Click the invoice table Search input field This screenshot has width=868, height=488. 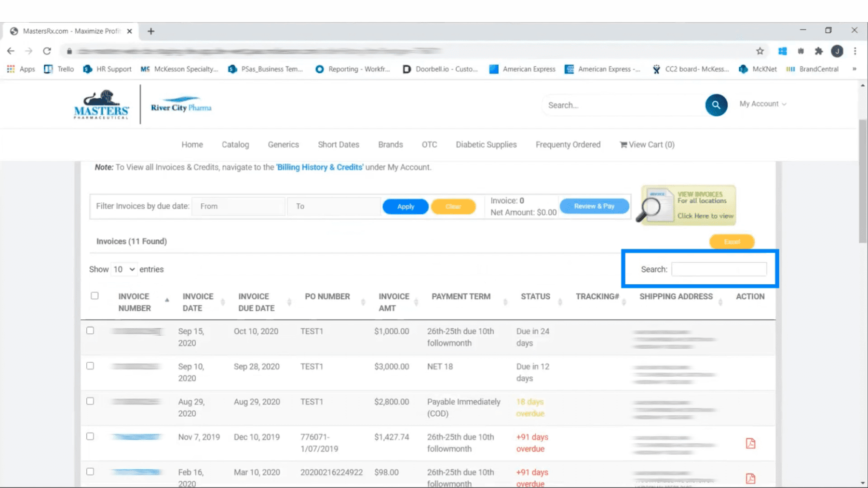point(719,269)
